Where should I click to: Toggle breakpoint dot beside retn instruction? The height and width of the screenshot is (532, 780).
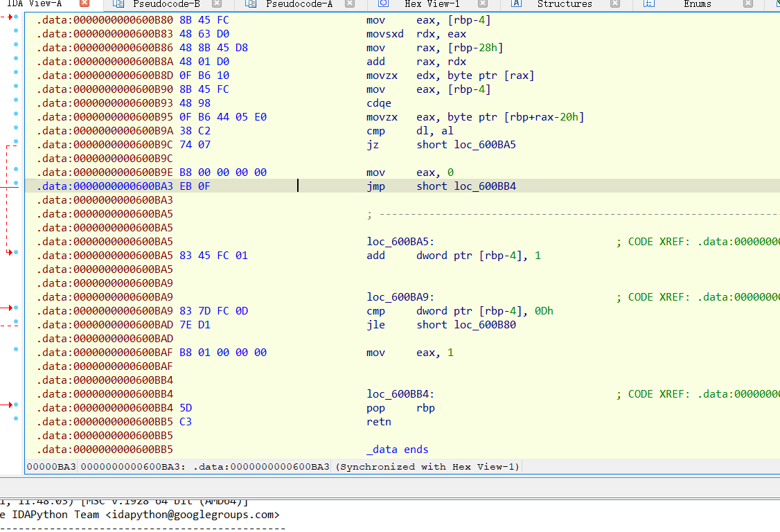(16, 419)
